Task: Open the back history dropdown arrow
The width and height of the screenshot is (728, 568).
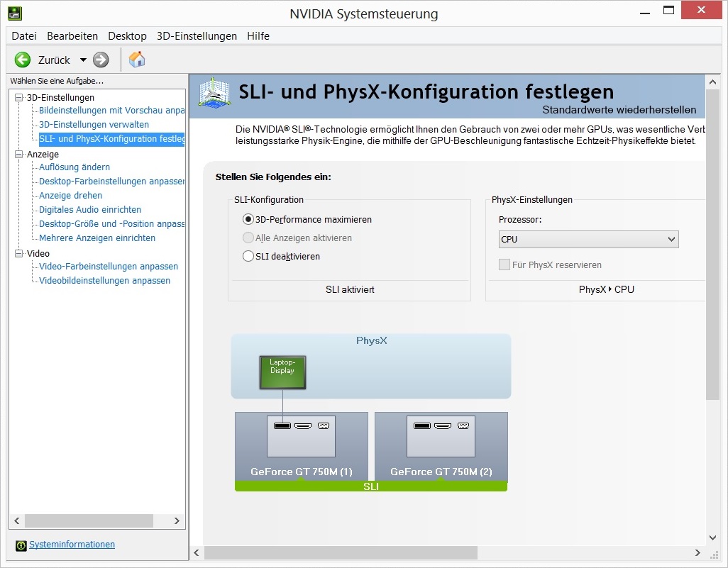Action: tap(83, 60)
